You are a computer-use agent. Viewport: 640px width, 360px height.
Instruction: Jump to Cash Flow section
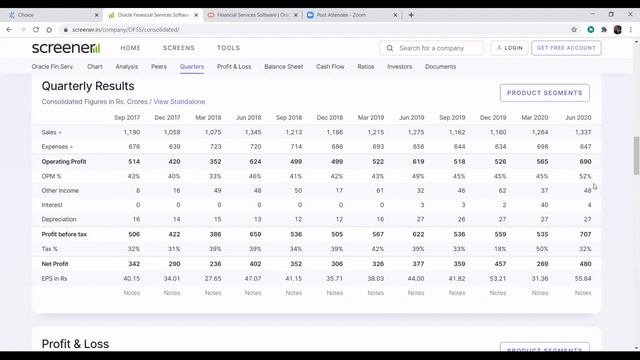[x=330, y=67]
